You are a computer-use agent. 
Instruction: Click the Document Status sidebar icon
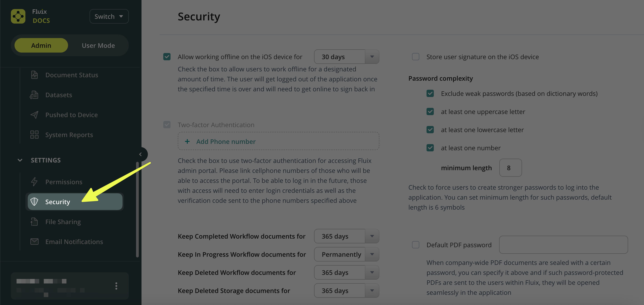click(x=34, y=75)
